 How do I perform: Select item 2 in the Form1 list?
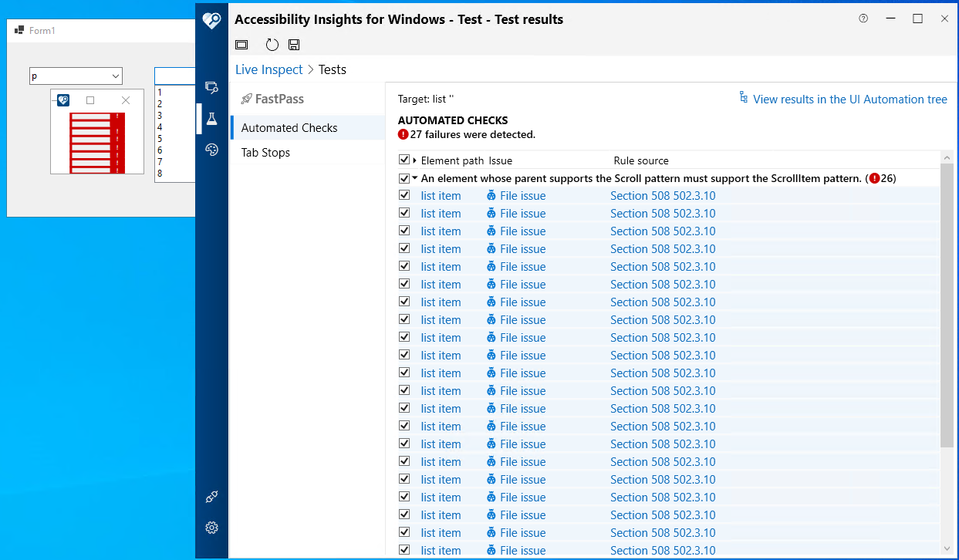tap(175, 103)
